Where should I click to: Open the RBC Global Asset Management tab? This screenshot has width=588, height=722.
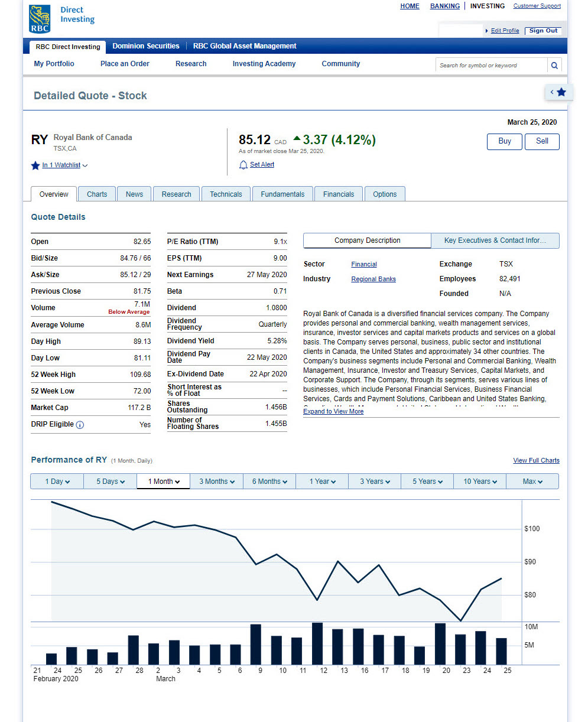click(245, 46)
